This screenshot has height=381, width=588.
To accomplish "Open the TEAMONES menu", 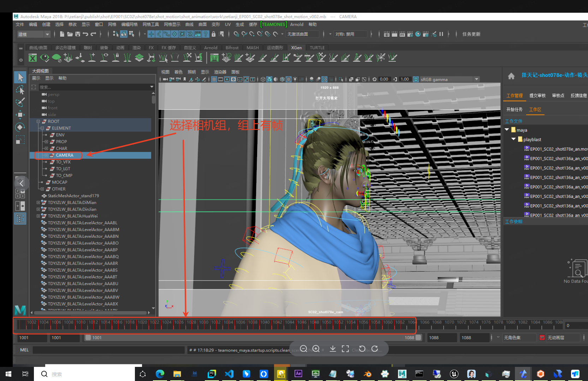I will click(x=274, y=24).
